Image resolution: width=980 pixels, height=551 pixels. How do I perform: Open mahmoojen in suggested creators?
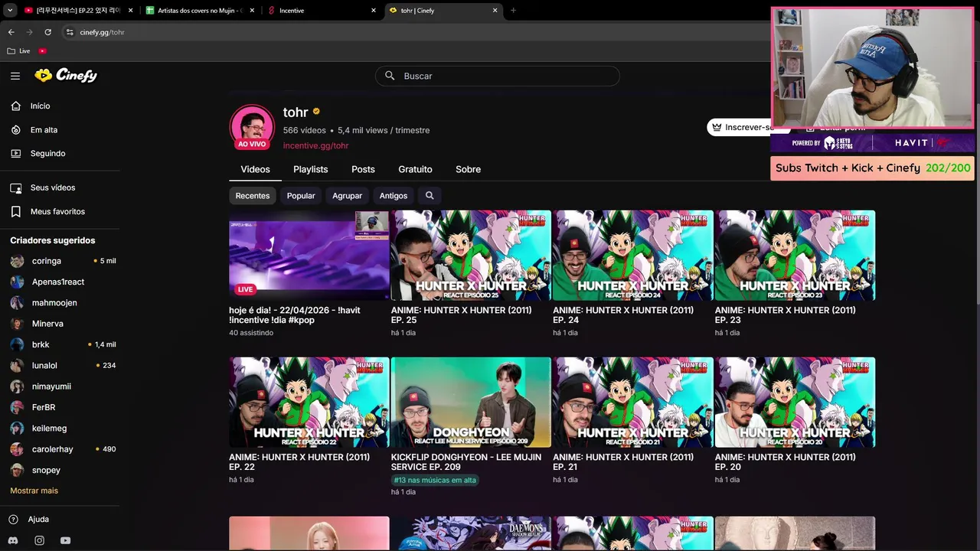54,303
